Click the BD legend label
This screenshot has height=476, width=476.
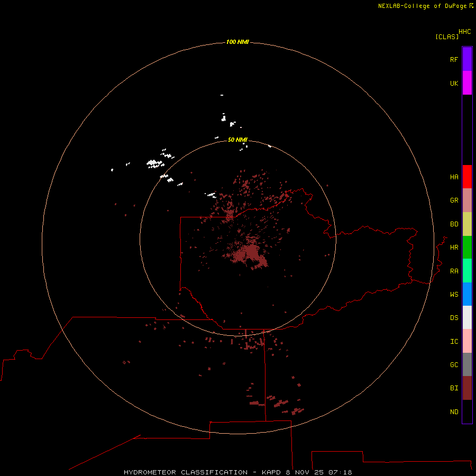click(454, 224)
